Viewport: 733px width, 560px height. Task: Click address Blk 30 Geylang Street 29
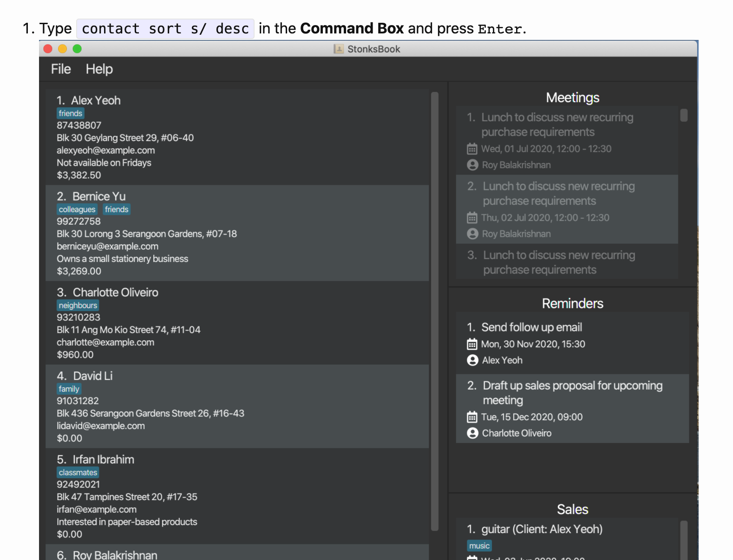[x=125, y=138]
